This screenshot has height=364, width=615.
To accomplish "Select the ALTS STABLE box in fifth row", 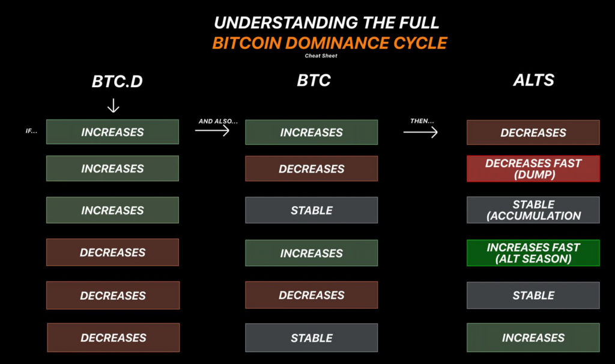I will (533, 296).
